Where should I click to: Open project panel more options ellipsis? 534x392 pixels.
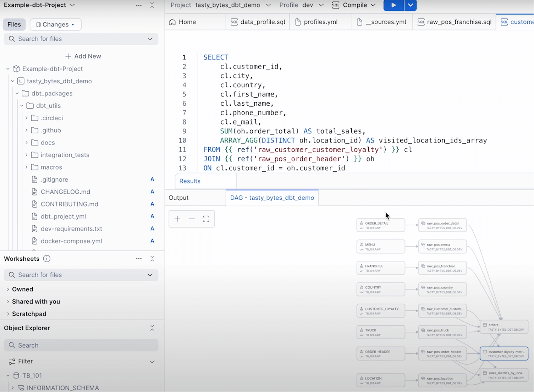click(x=139, y=5)
